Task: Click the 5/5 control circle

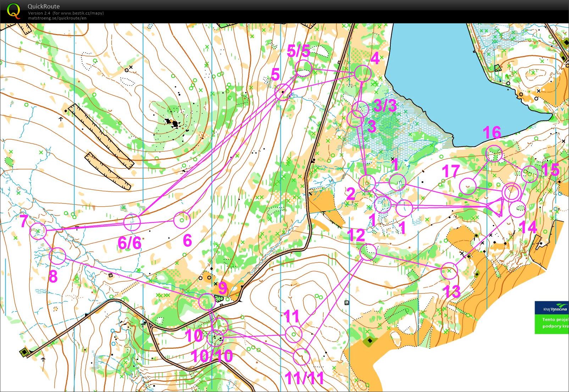Action: [303, 68]
